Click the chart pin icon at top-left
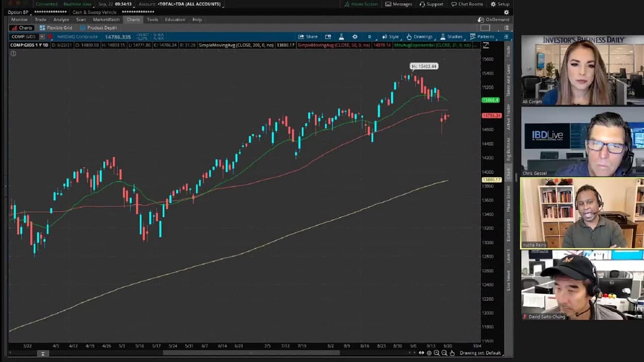This screenshot has height=362, width=644. pyautogui.click(x=13, y=53)
